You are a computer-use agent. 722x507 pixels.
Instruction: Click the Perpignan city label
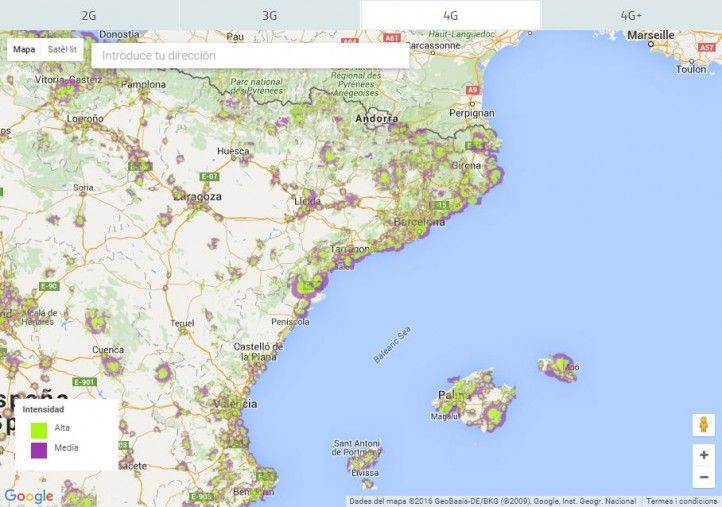click(472, 113)
